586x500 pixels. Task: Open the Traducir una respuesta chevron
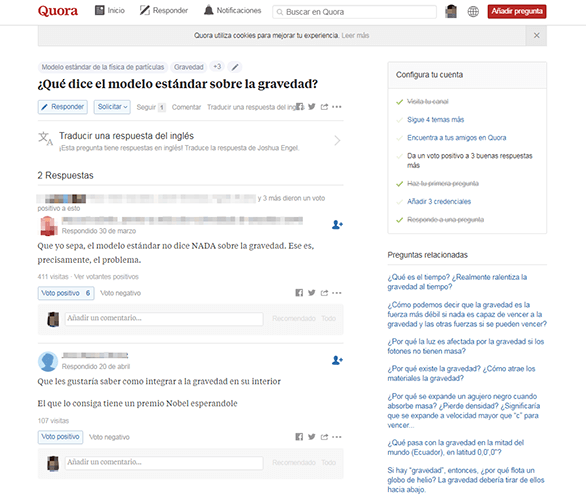(337, 141)
